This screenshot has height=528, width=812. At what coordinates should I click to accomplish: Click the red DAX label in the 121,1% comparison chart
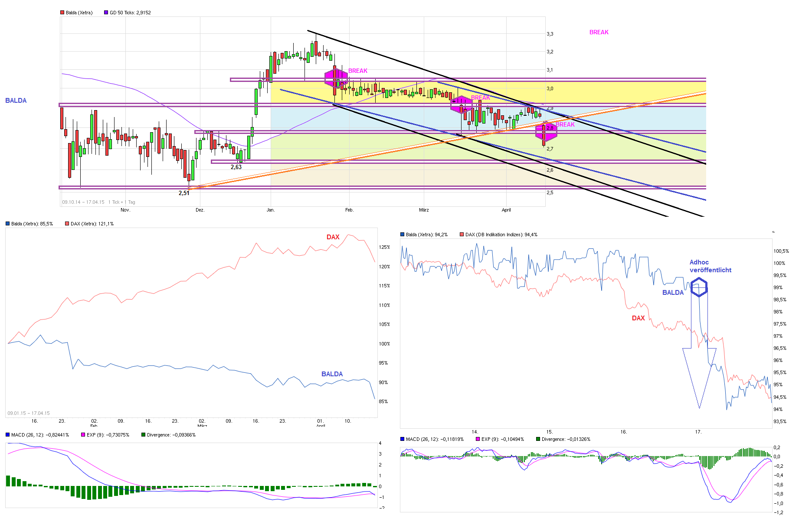click(x=333, y=237)
